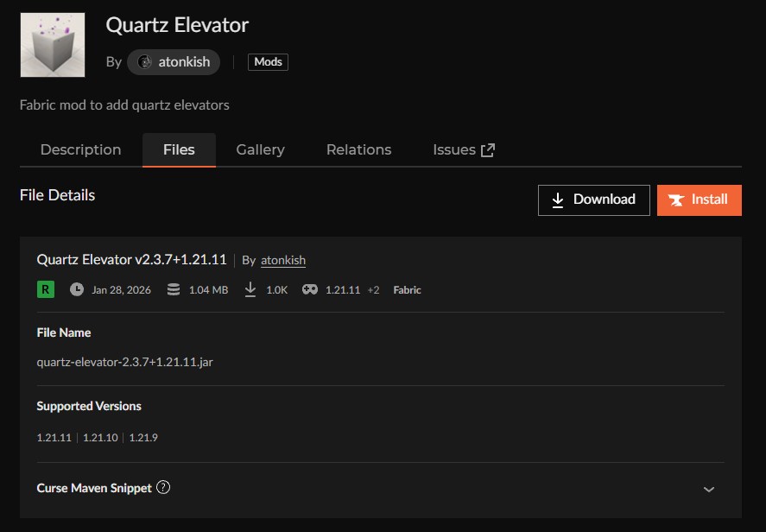Click the external link icon beside Issues
The width and height of the screenshot is (766, 532).
pyautogui.click(x=488, y=150)
